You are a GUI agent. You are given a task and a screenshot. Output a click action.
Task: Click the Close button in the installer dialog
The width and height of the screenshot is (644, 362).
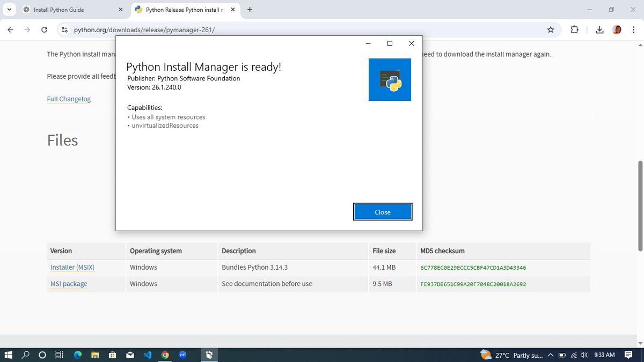pyautogui.click(x=383, y=212)
